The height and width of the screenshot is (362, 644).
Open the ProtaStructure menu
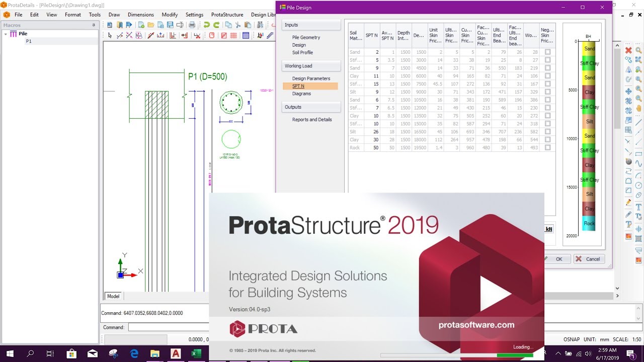[227, 15]
